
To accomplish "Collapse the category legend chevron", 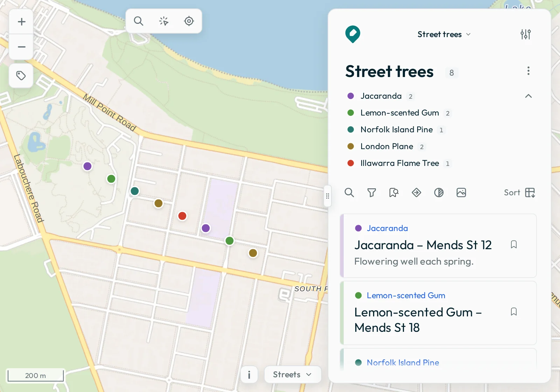I will [528, 96].
